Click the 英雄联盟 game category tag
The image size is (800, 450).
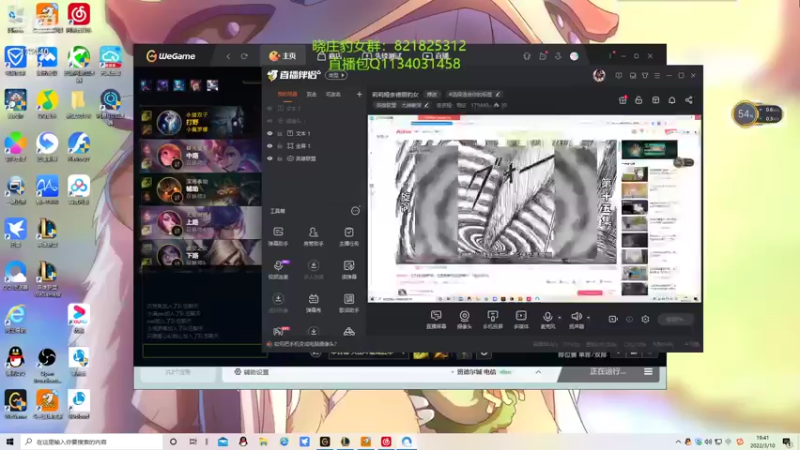386,105
